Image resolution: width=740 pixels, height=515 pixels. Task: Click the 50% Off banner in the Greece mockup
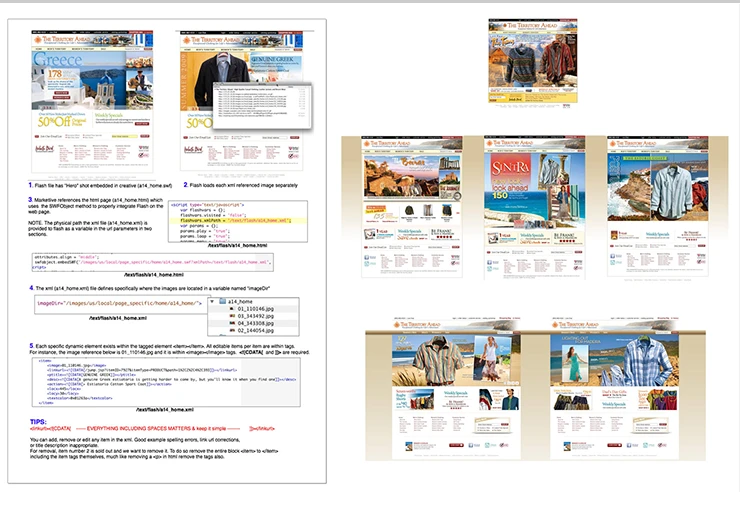[x=62, y=121]
